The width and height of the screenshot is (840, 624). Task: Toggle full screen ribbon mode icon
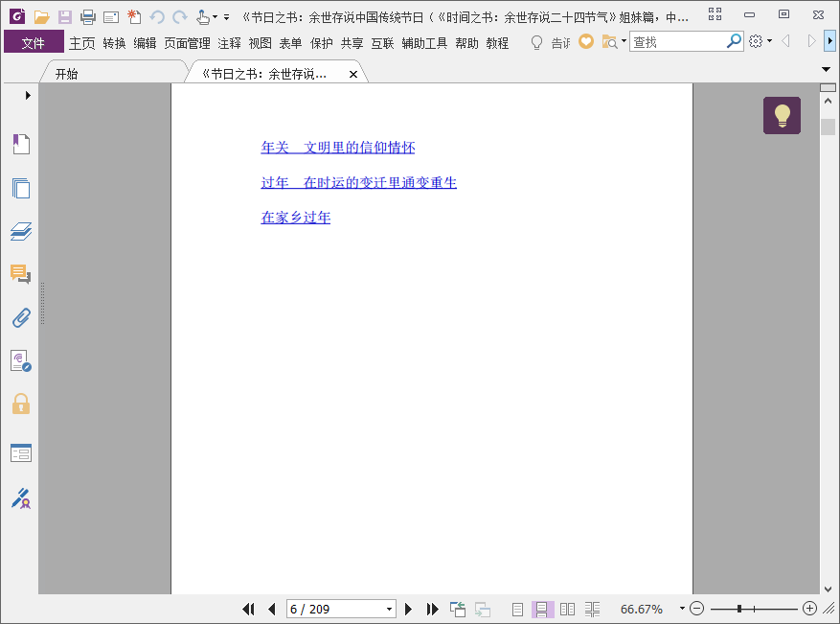click(715, 14)
